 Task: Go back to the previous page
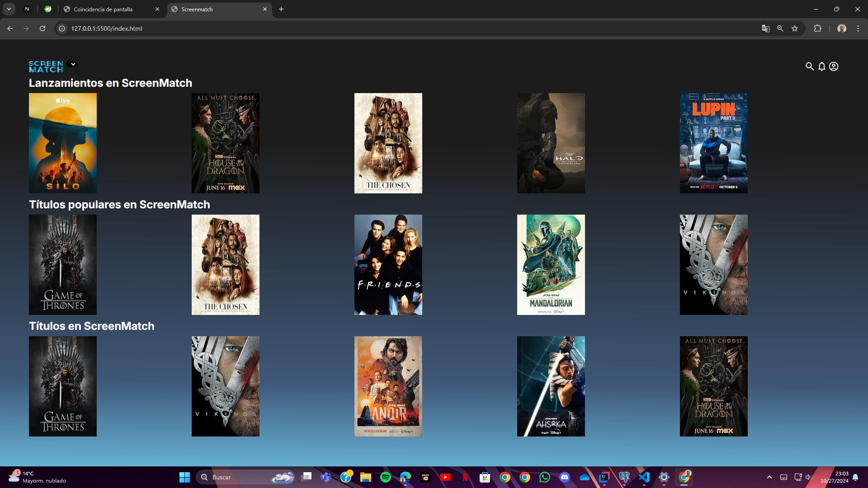pyautogui.click(x=10, y=28)
